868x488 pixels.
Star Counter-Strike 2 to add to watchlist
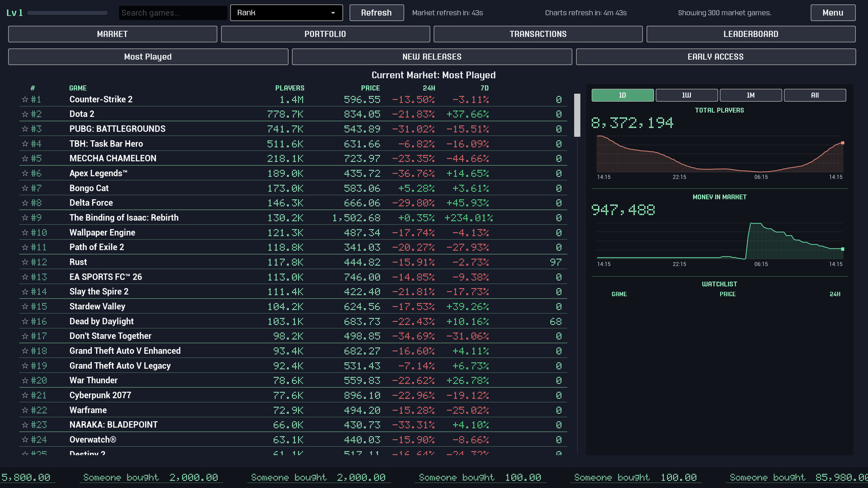(x=25, y=99)
